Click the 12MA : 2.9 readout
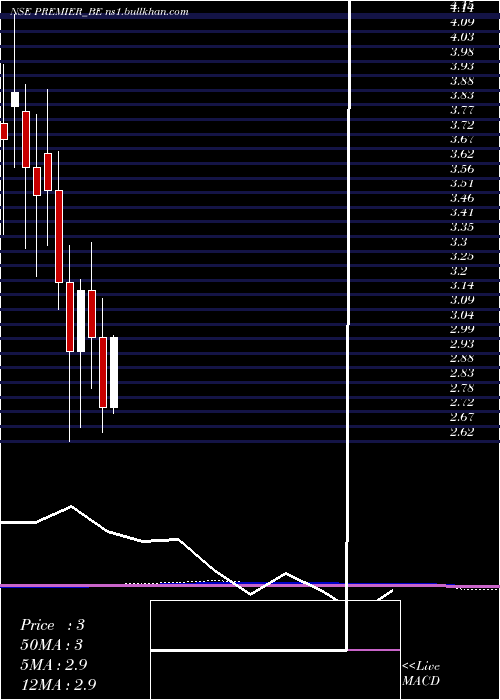This screenshot has width=500, height=700. [58, 685]
